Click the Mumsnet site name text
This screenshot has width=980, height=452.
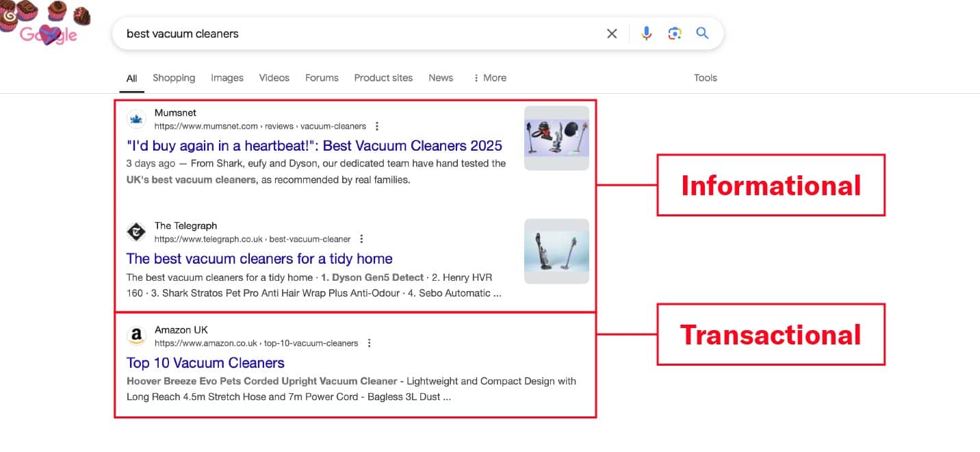[x=175, y=113]
